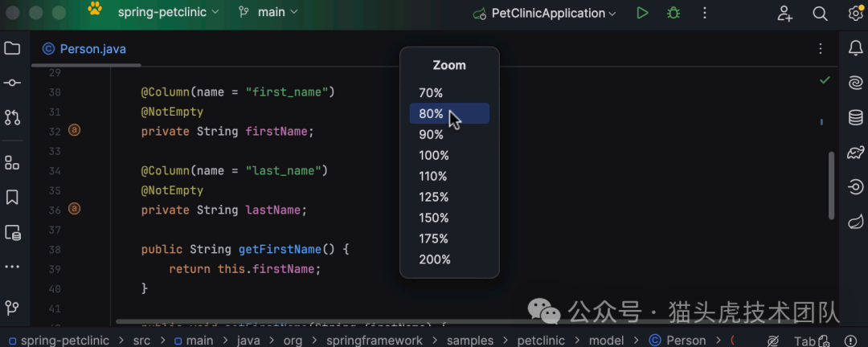Open the Spring leaf tool window
The height and width of the screenshot is (347, 868).
pyautogui.click(x=856, y=221)
